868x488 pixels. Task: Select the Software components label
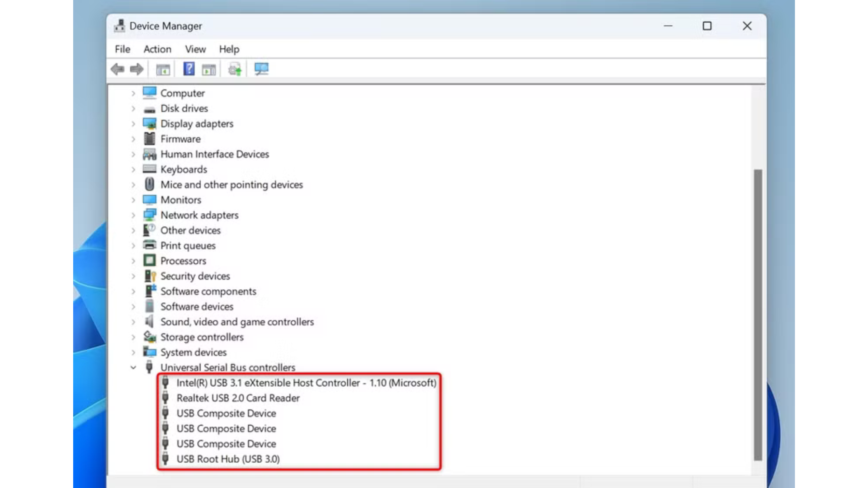click(208, 291)
